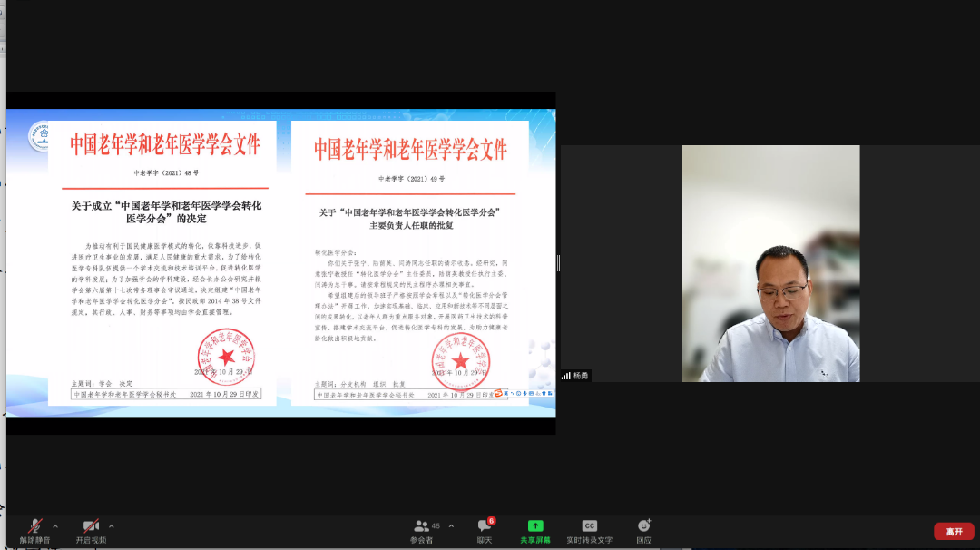
Task: Click the society logo at slide corner
Action: (x=39, y=135)
